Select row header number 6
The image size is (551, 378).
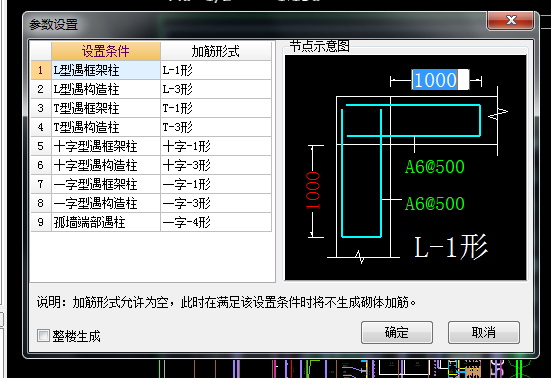pyautogui.click(x=41, y=165)
